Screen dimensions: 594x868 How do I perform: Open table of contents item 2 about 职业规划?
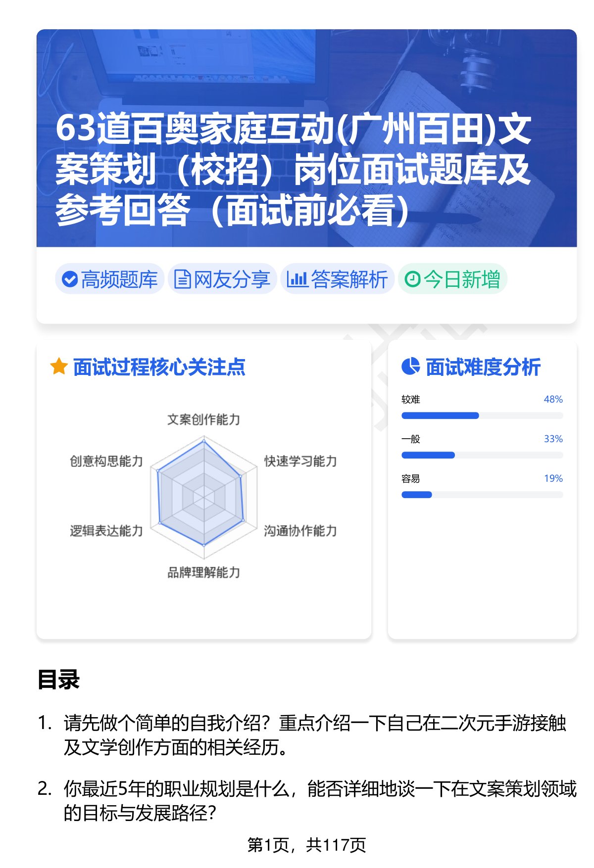(x=307, y=800)
